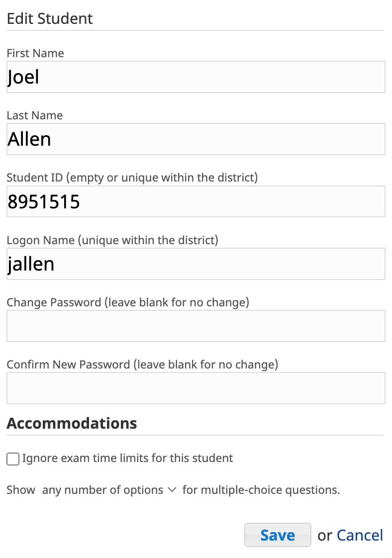Click the chevron arrow beside options dropdown
The image size is (392, 558).
pos(172,490)
